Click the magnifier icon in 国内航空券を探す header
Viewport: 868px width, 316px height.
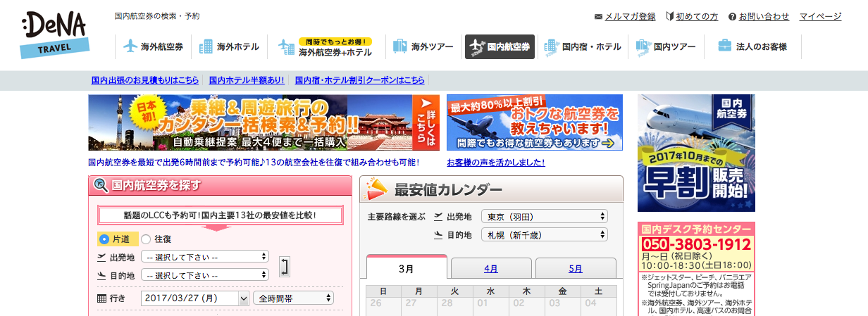(x=101, y=186)
